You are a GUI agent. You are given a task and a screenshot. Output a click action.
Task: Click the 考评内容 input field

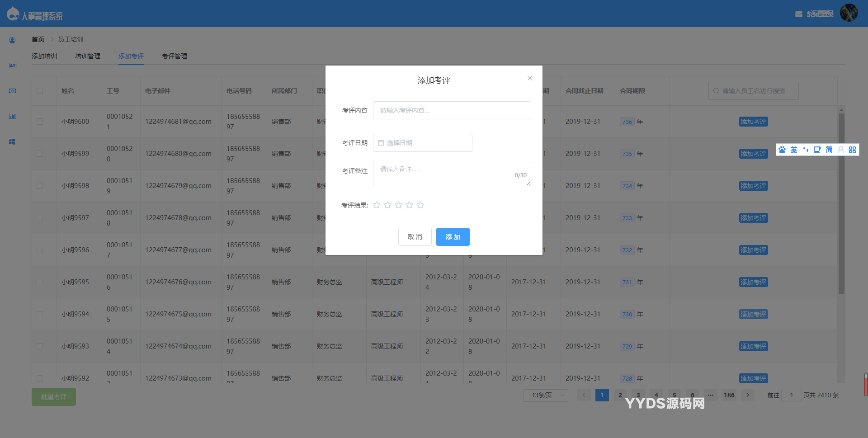452,110
